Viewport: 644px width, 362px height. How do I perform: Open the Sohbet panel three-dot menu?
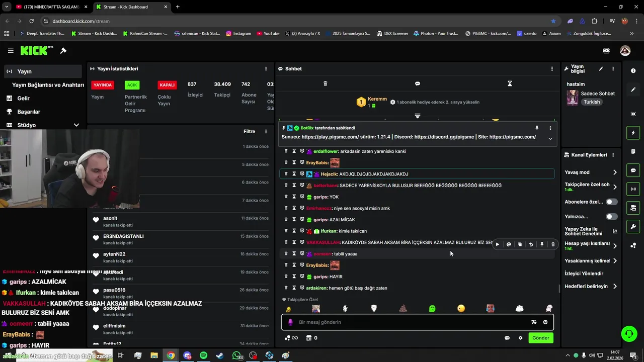point(552,69)
